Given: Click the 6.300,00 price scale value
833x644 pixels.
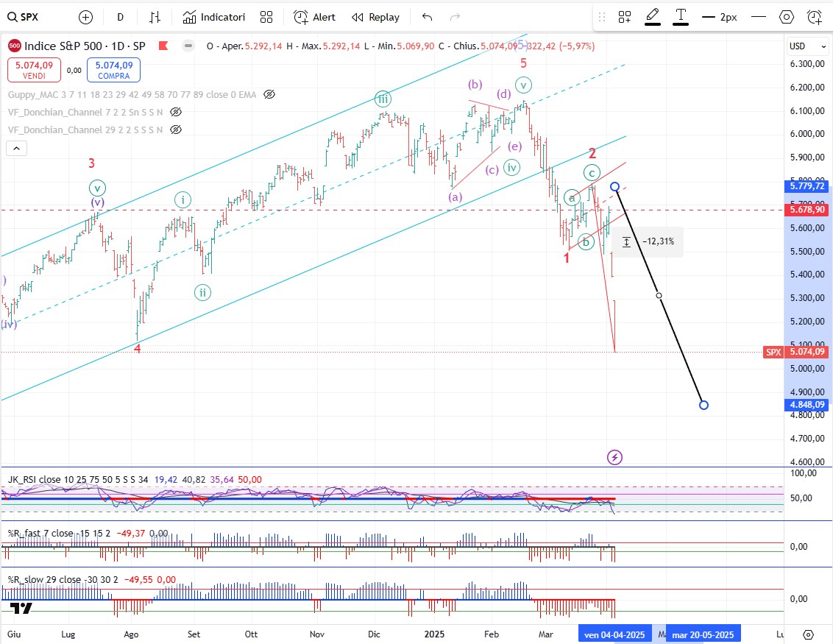Looking at the screenshot, I should 807,64.
